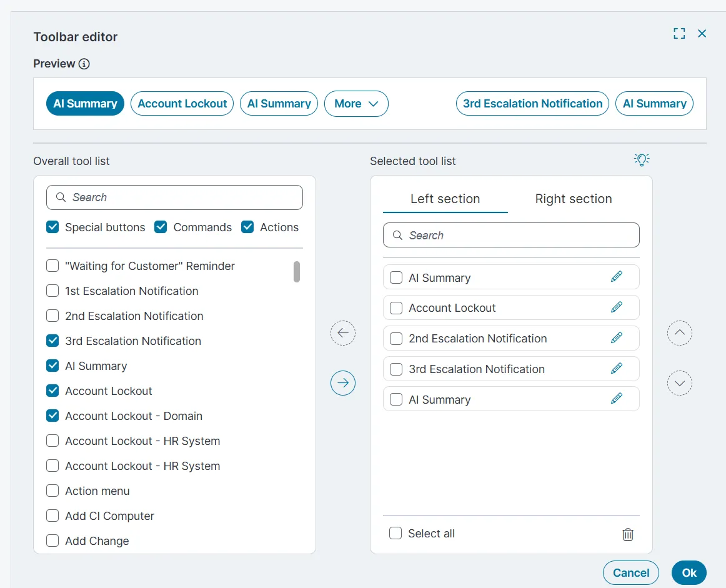Image resolution: width=726 pixels, height=588 pixels.
Task: Open the More dropdown in the preview
Action: tap(356, 104)
